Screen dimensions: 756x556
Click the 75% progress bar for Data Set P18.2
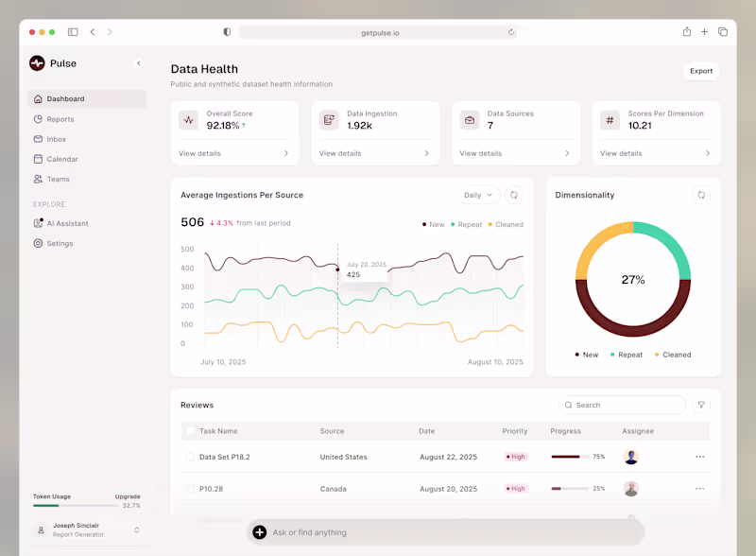pos(571,457)
